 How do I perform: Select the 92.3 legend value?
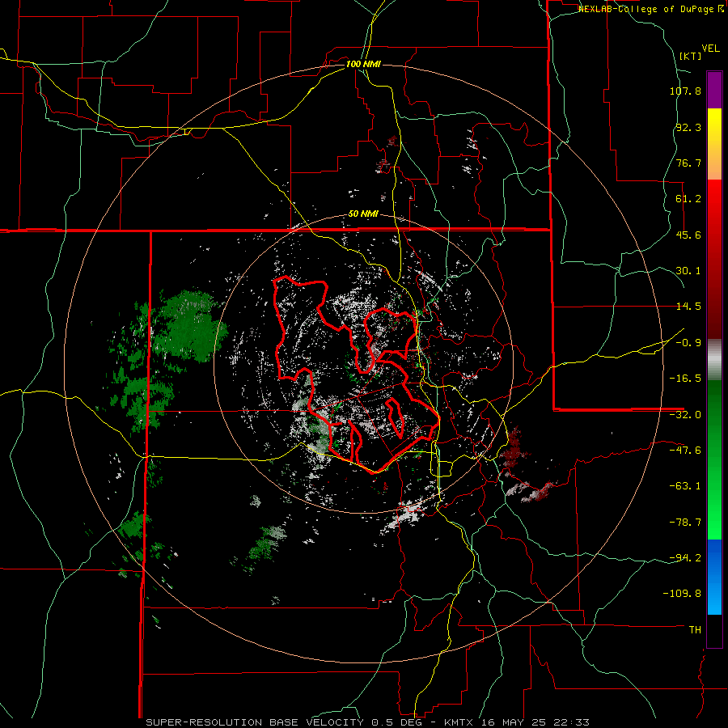click(x=688, y=127)
